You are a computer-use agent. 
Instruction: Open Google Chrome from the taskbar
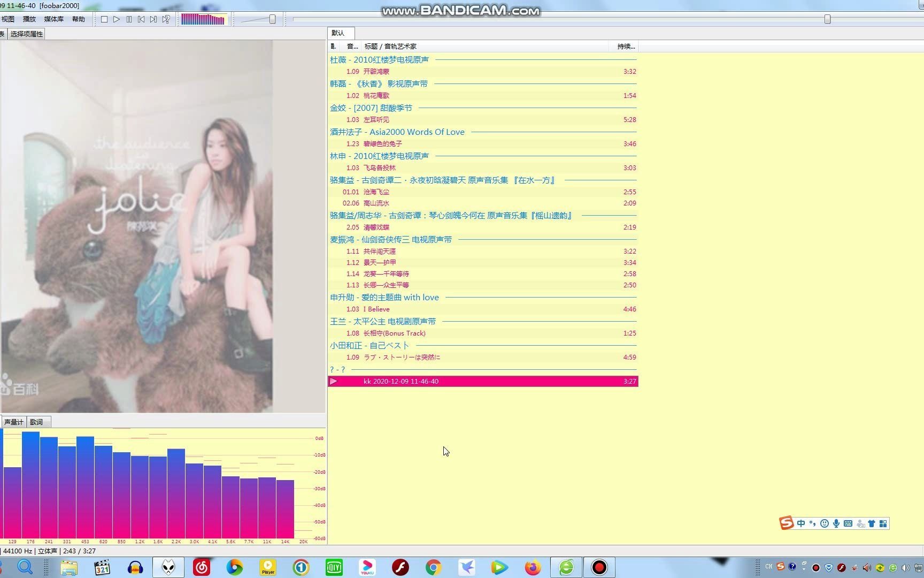tap(434, 567)
